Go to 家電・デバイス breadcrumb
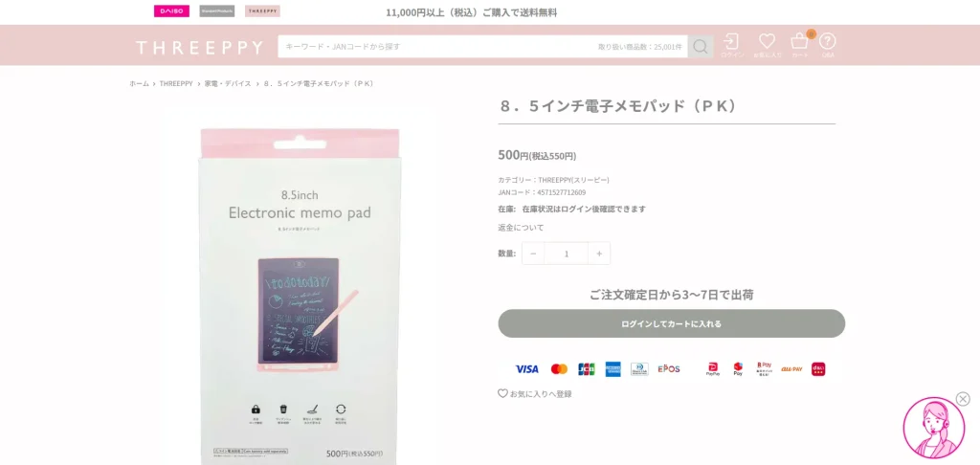 tap(228, 83)
